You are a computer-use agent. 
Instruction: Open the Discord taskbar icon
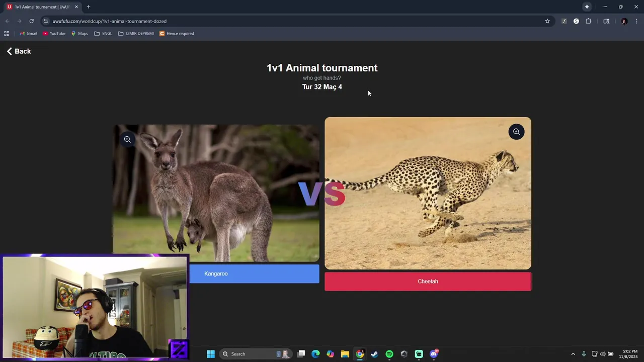coord(434,354)
